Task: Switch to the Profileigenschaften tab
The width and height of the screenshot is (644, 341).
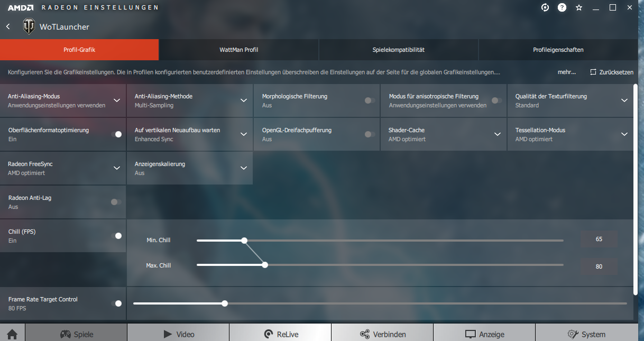Action: click(558, 50)
